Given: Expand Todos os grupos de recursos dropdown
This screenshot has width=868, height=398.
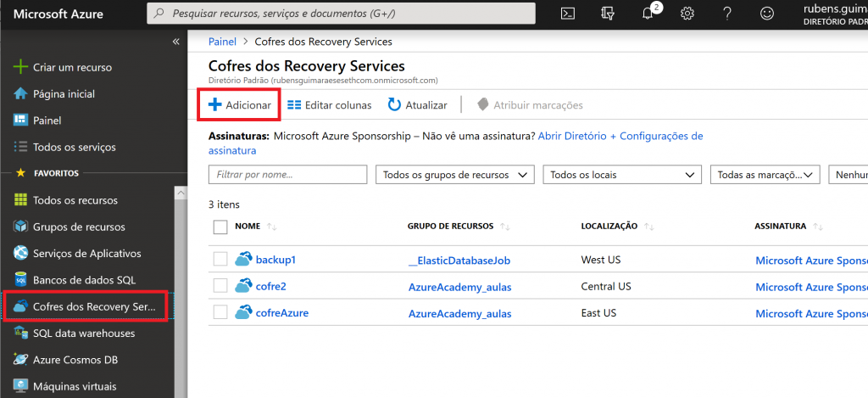Looking at the screenshot, I should click(x=454, y=175).
